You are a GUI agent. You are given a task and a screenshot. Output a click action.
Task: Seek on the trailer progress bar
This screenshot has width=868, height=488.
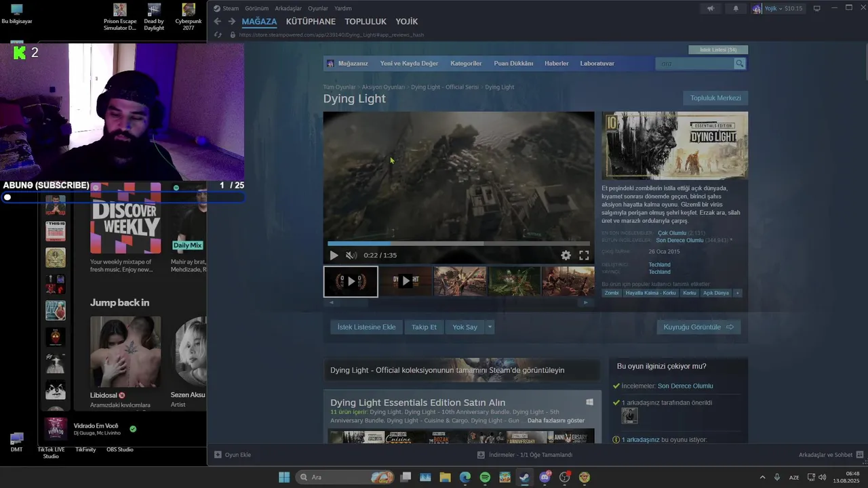458,243
